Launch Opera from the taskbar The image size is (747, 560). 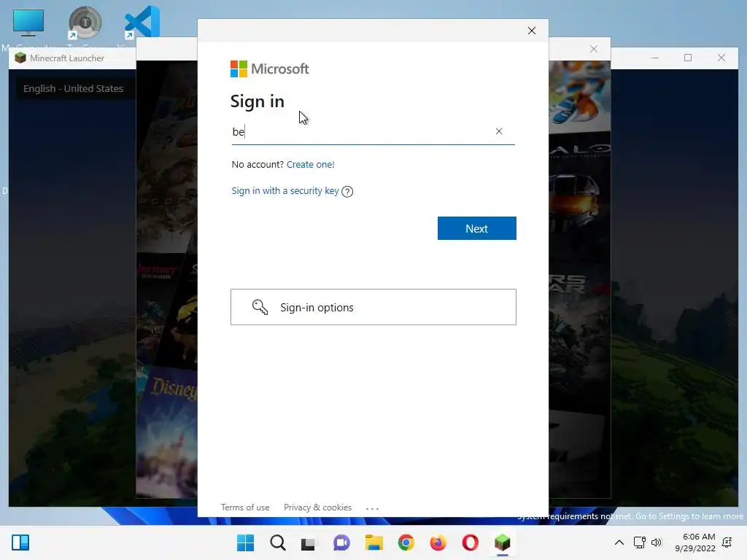point(471,542)
